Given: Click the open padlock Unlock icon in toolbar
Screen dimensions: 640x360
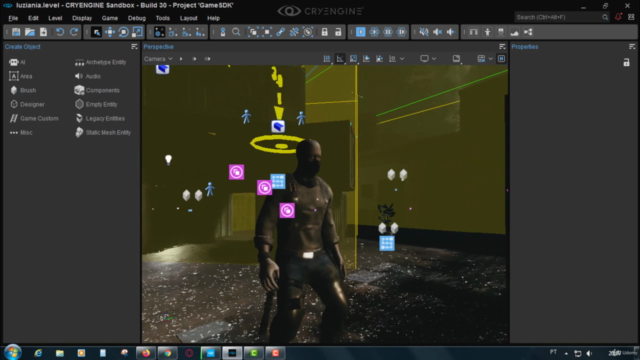Looking at the screenshot, I should coord(338,32).
